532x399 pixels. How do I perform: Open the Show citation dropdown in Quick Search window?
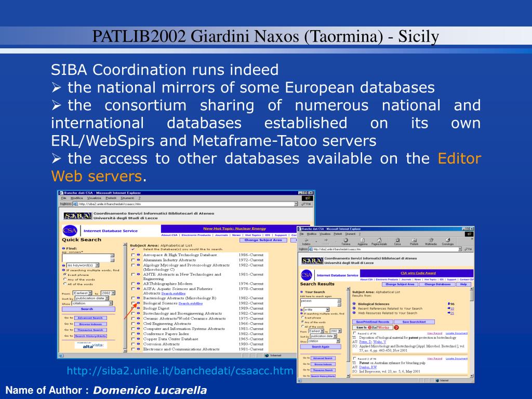click(92, 303)
